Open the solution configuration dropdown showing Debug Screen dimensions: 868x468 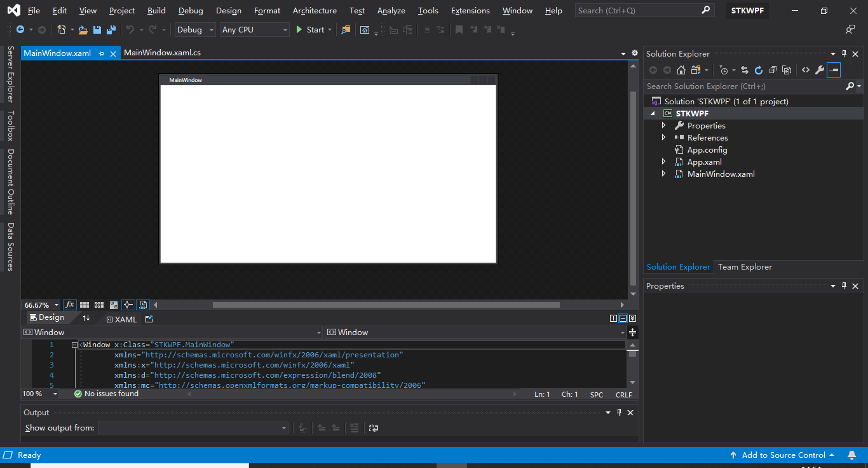[x=194, y=29]
